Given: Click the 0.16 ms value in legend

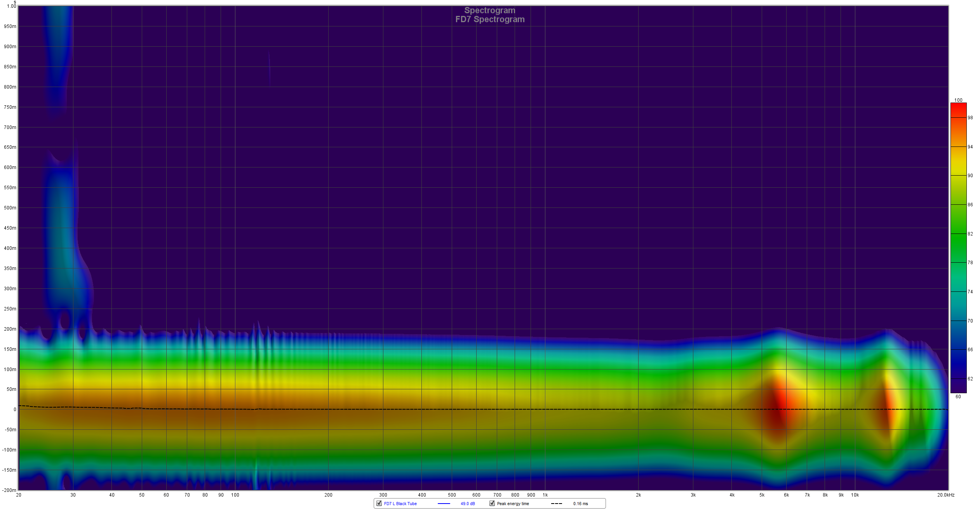Looking at the screenshot, I should tap(580, 504).
